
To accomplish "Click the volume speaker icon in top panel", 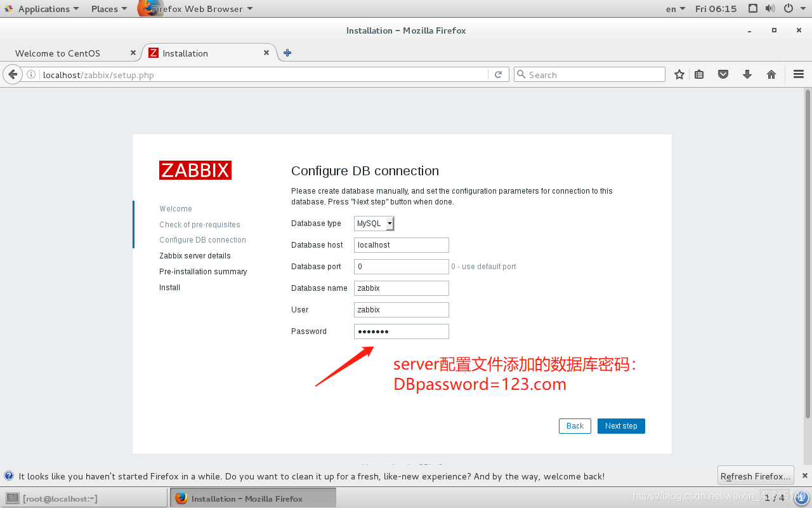I will tap(770, 9).
